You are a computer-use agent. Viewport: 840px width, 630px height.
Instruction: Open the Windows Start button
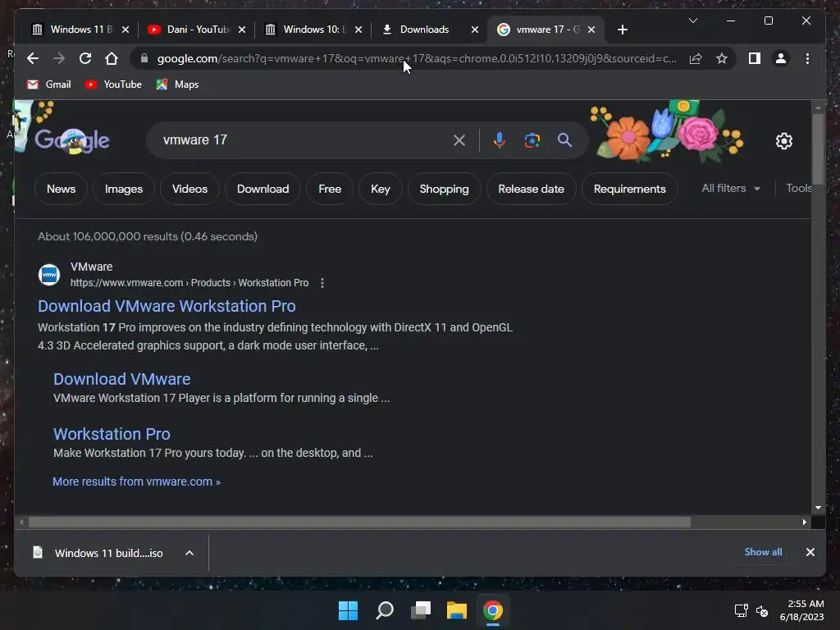tap(348, 610)
